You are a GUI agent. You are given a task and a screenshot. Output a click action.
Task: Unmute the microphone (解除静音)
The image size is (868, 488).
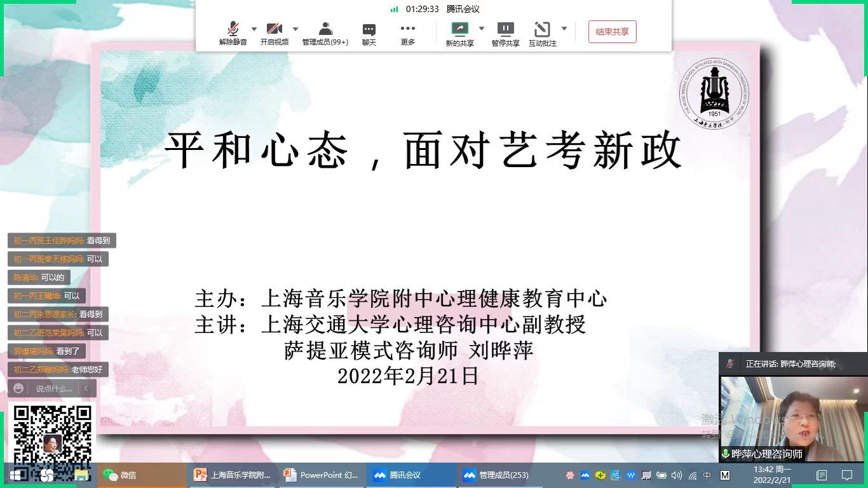click(x=233, y=34)
